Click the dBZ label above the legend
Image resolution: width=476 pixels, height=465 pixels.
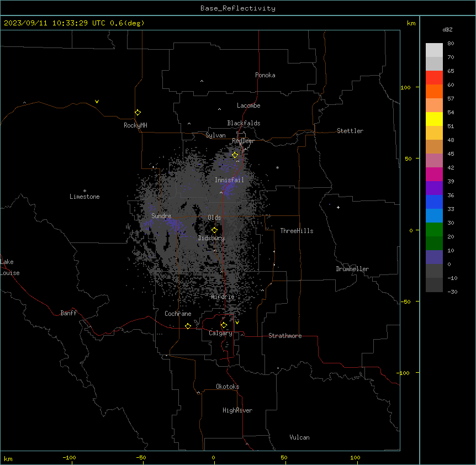[x=447, y=29]
